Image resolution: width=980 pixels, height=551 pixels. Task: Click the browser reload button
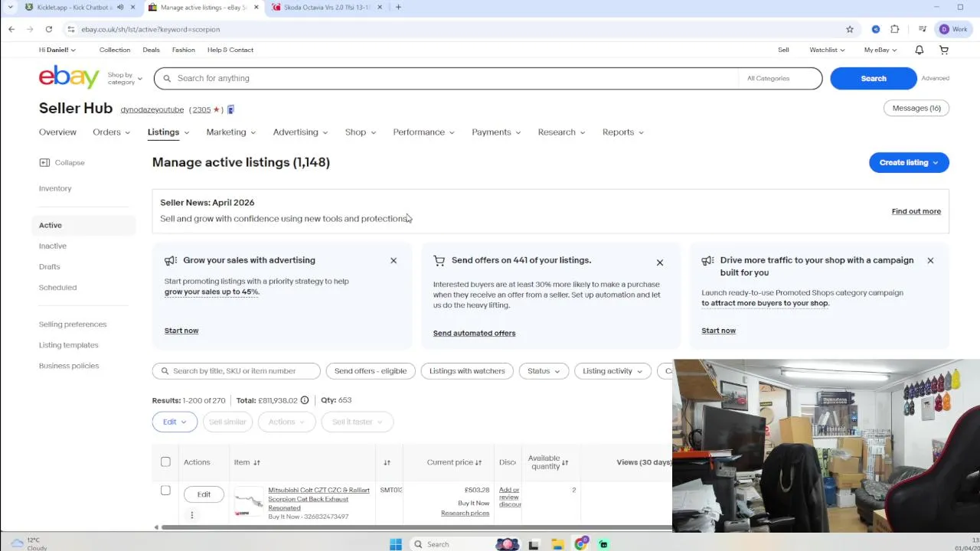coord(49,29)
